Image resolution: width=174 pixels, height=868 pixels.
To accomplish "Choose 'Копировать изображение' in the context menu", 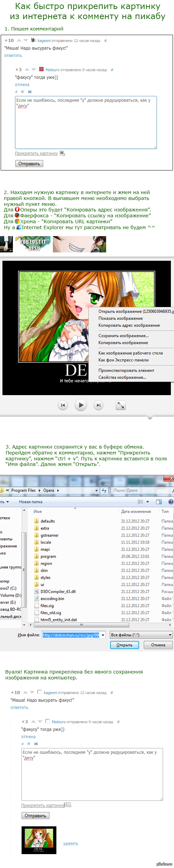I will 123,343.
